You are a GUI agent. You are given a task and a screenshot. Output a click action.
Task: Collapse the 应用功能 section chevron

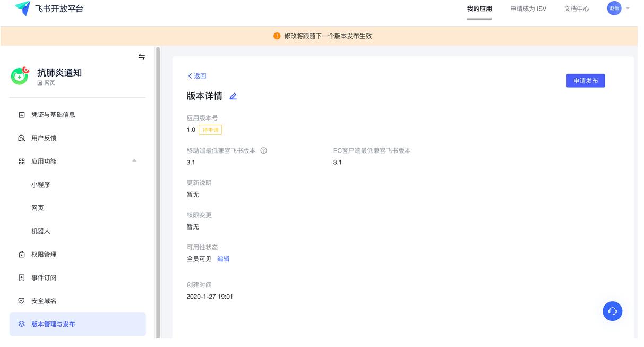[134, 161]
